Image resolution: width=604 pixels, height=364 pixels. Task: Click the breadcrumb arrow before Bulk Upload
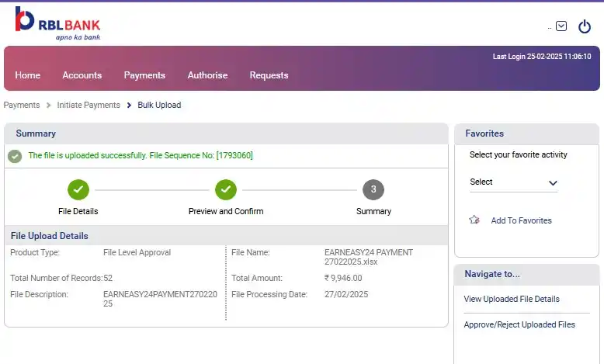(x=129, y=105)
